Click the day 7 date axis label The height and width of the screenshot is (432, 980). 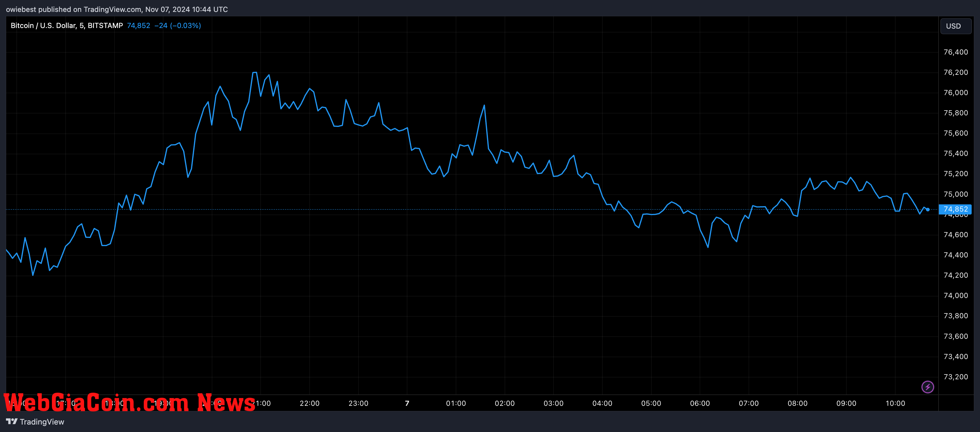[x=407, y=403]
